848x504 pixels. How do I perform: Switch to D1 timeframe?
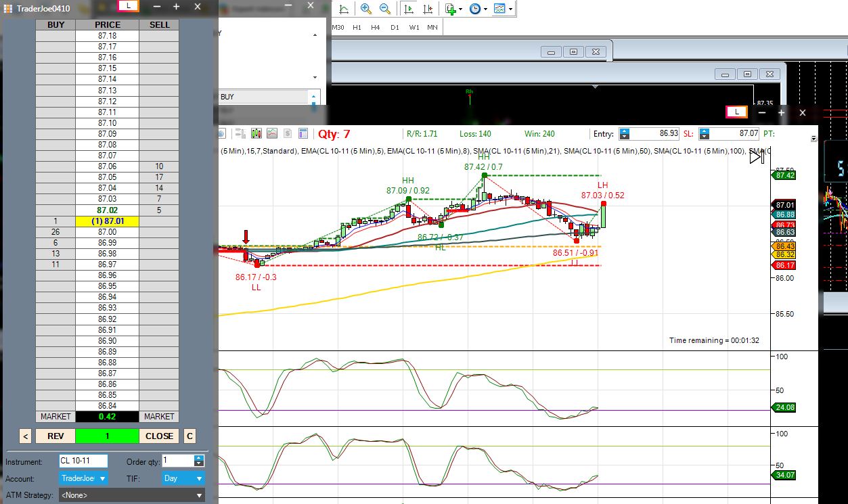tap(395, 28)
